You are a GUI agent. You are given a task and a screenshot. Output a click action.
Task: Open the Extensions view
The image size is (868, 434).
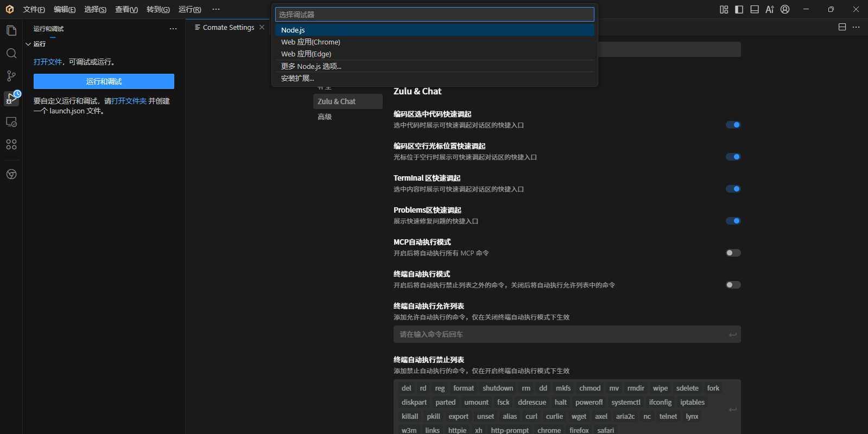(11, 144)
